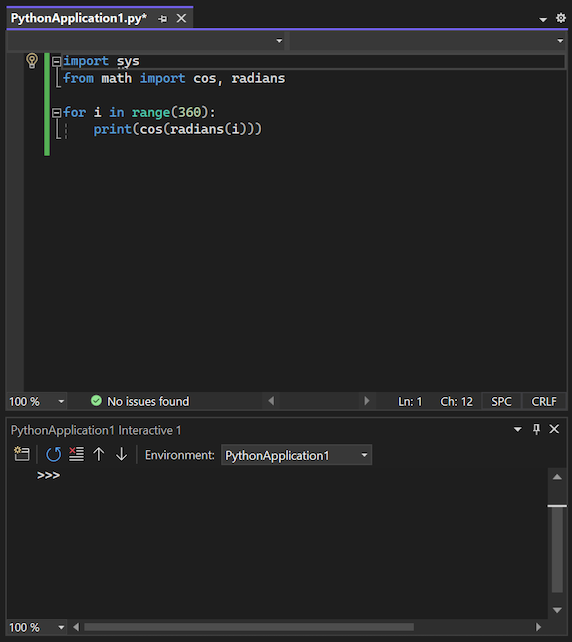Image resolution: width=572 pixels, height=642 pixels.
Task: Open the editor tab list dropdown arrow
Action: click(x=543, y=19)
